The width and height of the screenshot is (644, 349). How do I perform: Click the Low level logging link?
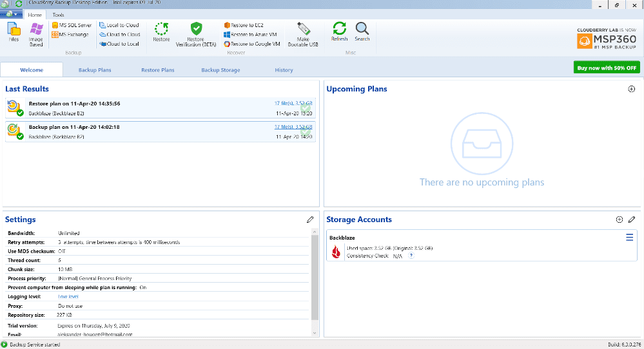pos(68,296)
